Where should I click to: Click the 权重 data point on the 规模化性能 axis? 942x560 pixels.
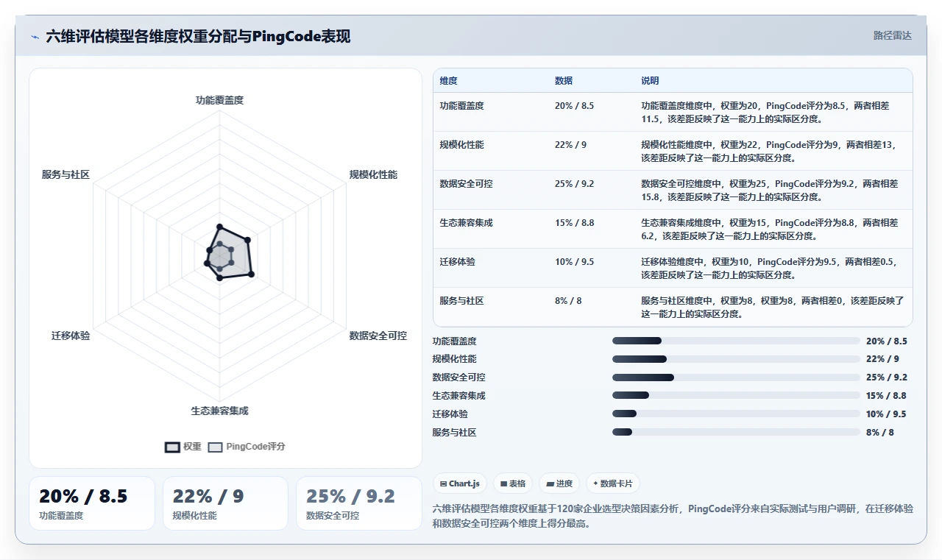pyautogui.click(x=247, y=239)
